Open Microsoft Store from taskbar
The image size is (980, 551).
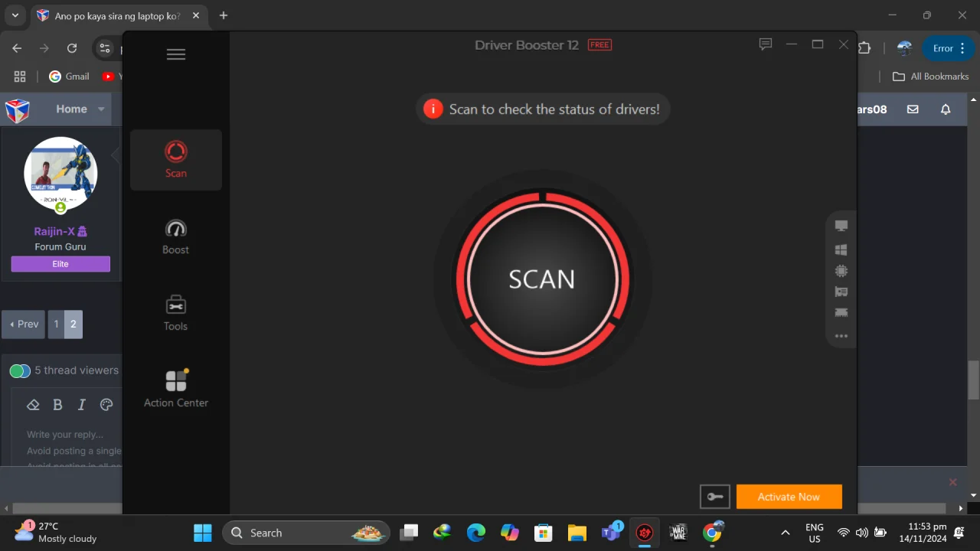point(544,533)
